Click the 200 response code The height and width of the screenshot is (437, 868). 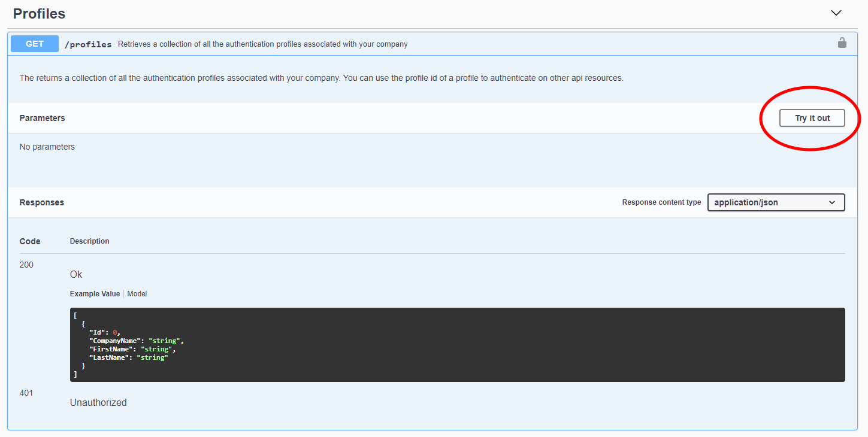pos(26,265)
